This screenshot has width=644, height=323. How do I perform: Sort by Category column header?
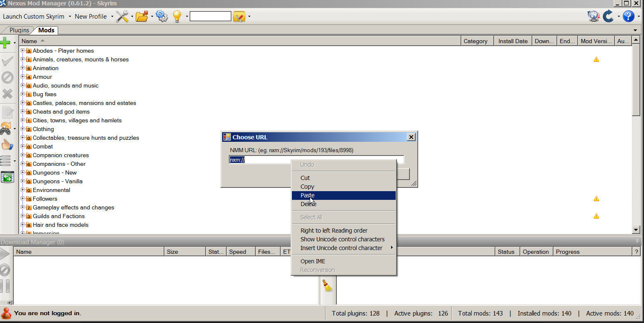[x=477, y=41]
